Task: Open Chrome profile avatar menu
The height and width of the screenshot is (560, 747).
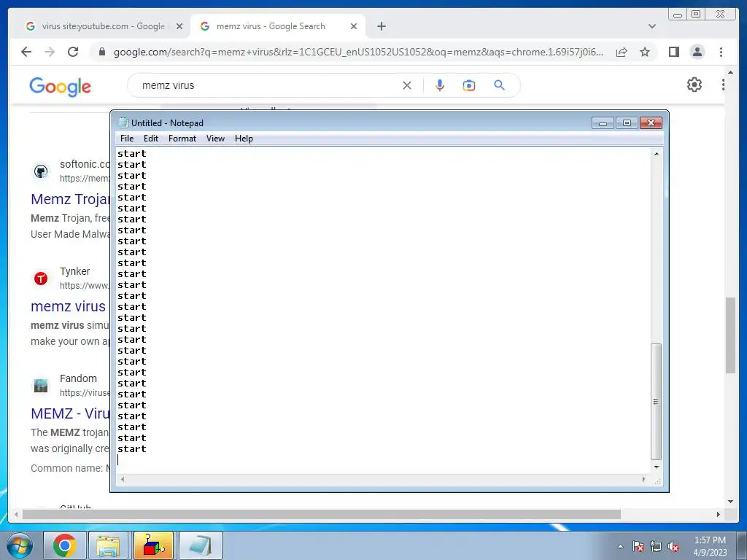Action: point(697,52)
